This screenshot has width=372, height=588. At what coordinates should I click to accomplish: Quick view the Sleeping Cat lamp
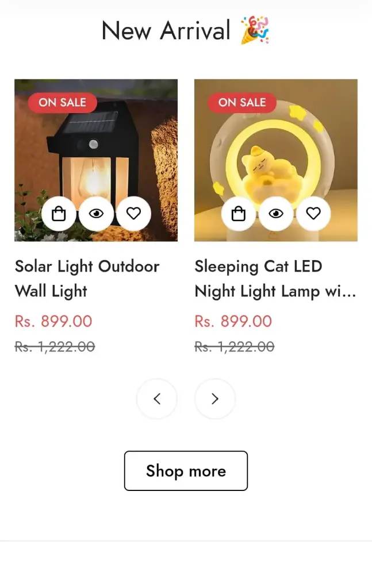click(x=276, y=214)
